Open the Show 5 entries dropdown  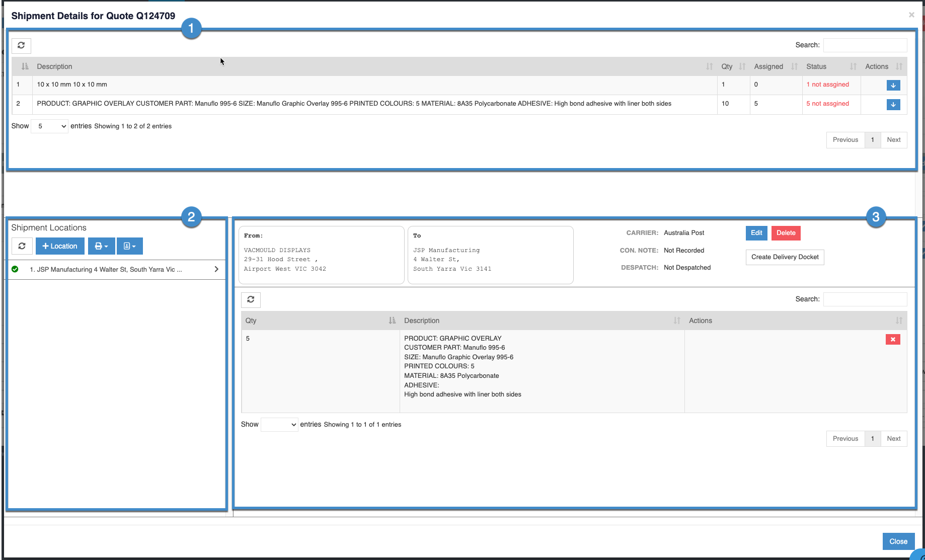pyautogui.click(x=49, y=126)
